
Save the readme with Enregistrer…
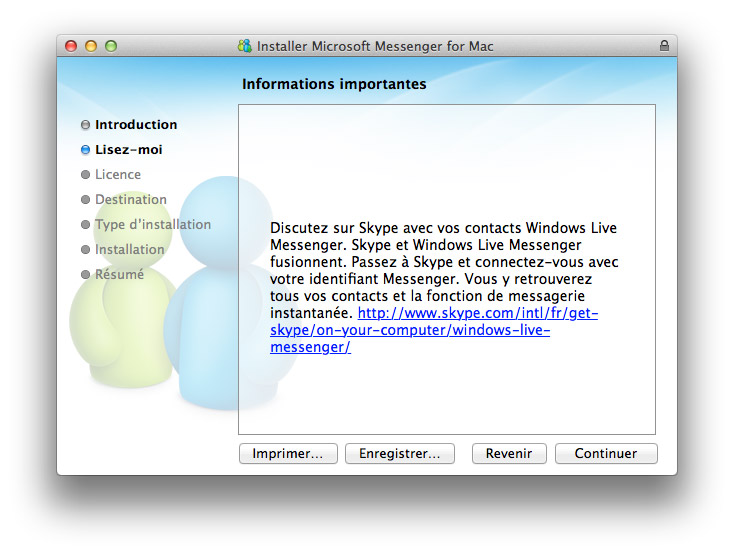400,453
